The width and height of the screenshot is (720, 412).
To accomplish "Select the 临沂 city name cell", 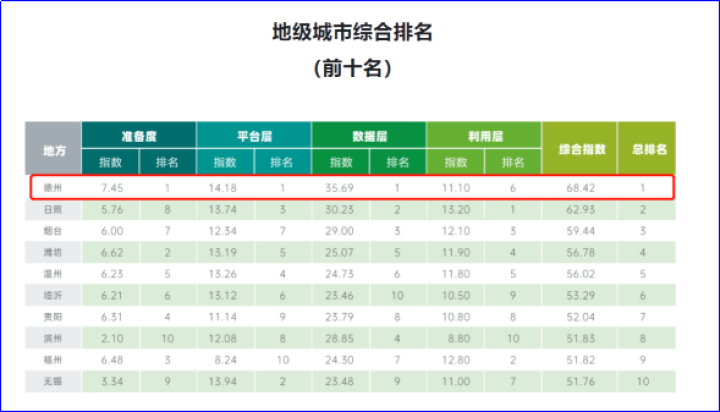I will 53,295.
